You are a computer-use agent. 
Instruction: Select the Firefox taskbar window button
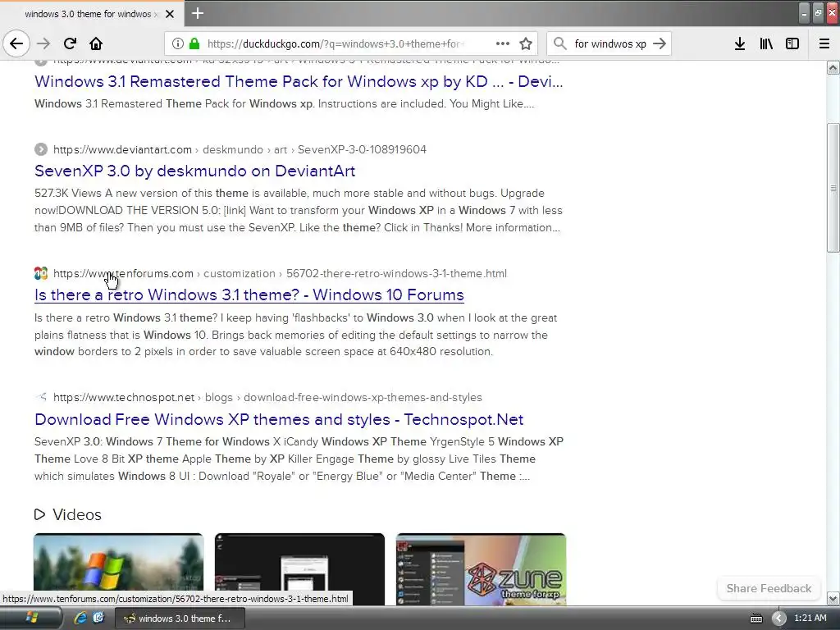[x=180, y=619]
